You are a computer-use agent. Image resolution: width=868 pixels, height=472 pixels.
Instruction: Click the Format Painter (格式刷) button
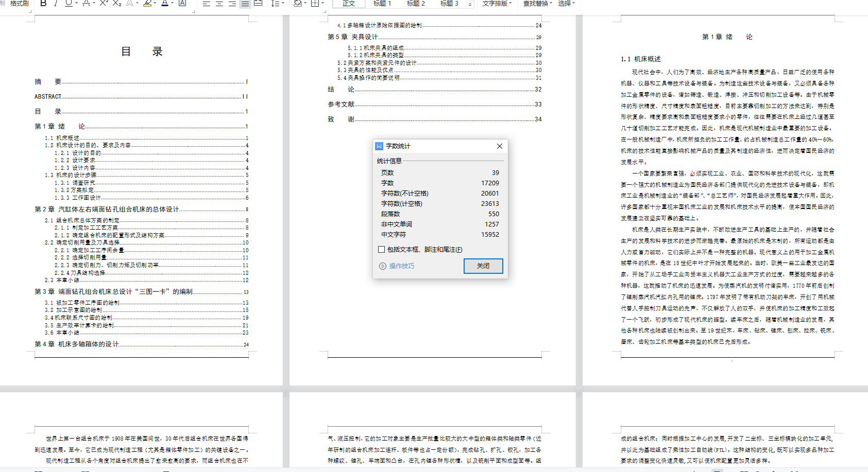pyautogui.click(x=20, y=3)
